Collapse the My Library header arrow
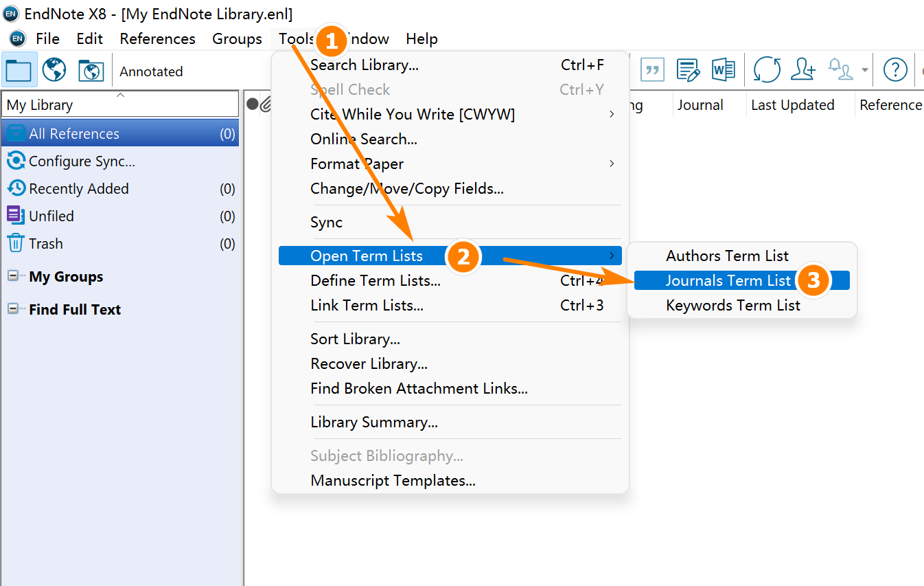This screenshot has height=586, width=924. [120, 94]
